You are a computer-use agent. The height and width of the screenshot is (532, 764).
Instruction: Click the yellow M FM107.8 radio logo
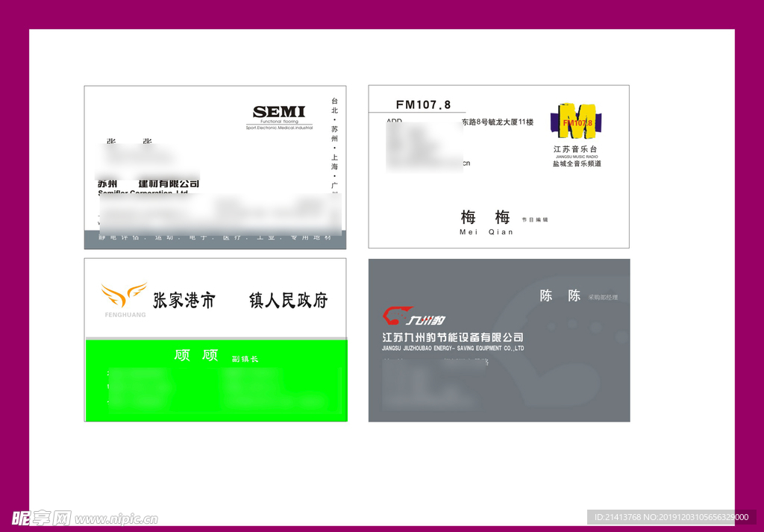[x=577, y=122]
